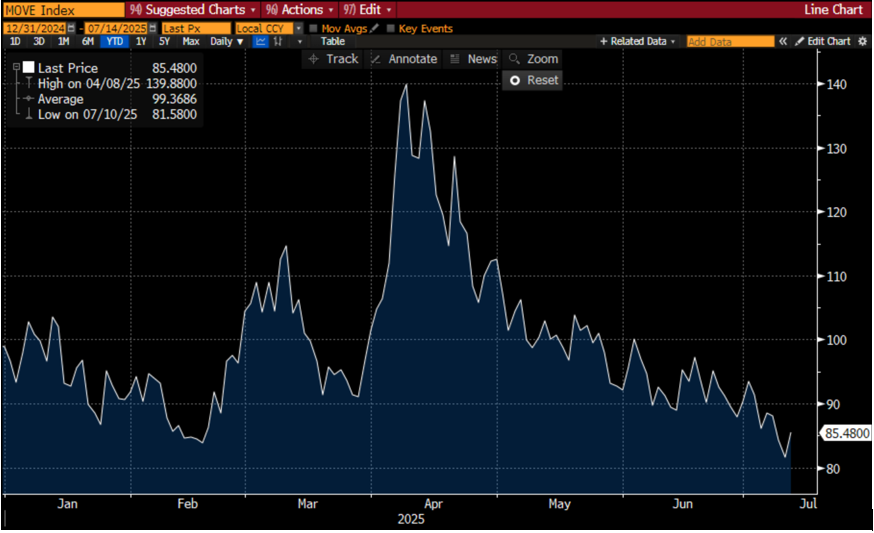Expand the Local CCY currency dropdown
The height and width of the screenshot is (533, 874).
299,28
